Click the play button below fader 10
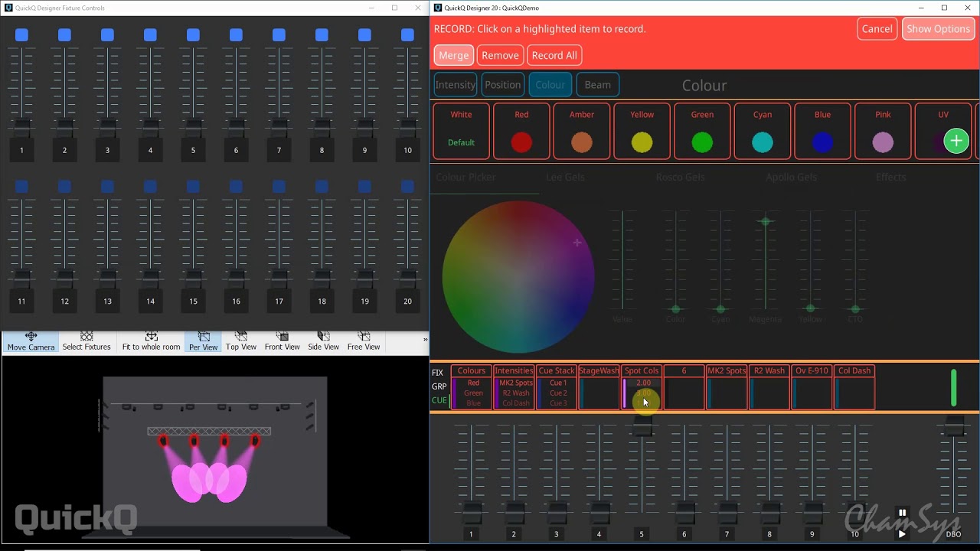This screenshot has height=551, width=980. pyautogui.click(x=902, y=534)
